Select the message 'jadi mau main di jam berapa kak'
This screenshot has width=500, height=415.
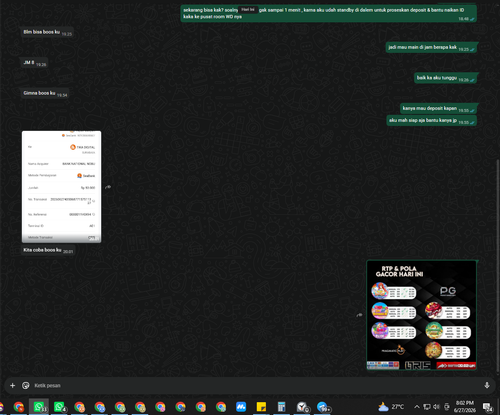[x=431, y=47]
